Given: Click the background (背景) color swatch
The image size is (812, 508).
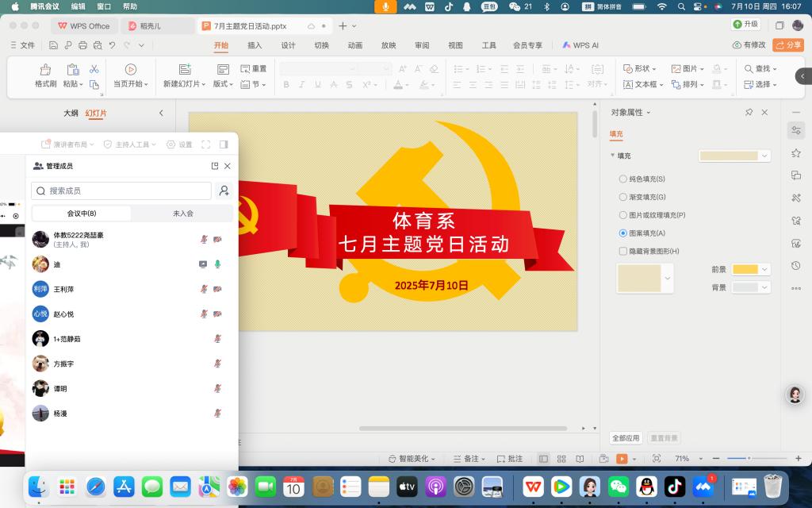Looking at the screenshot, I should coord(745,287).
